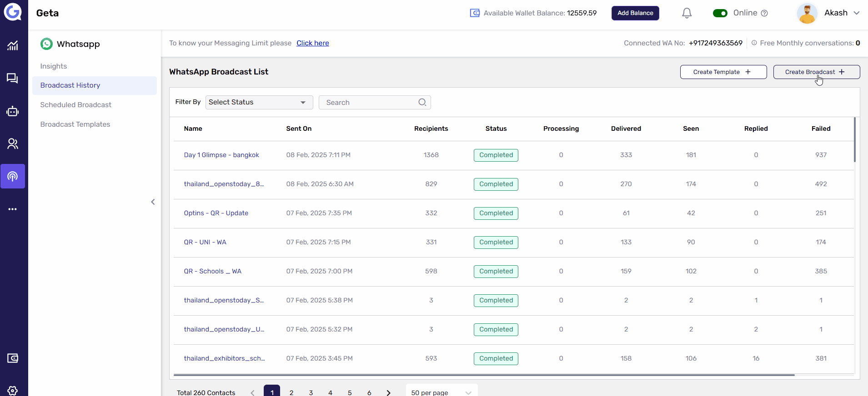The image size is (868, 396).
Task: Click the messaging limit 'Click here' link
Action: (312, 43)
